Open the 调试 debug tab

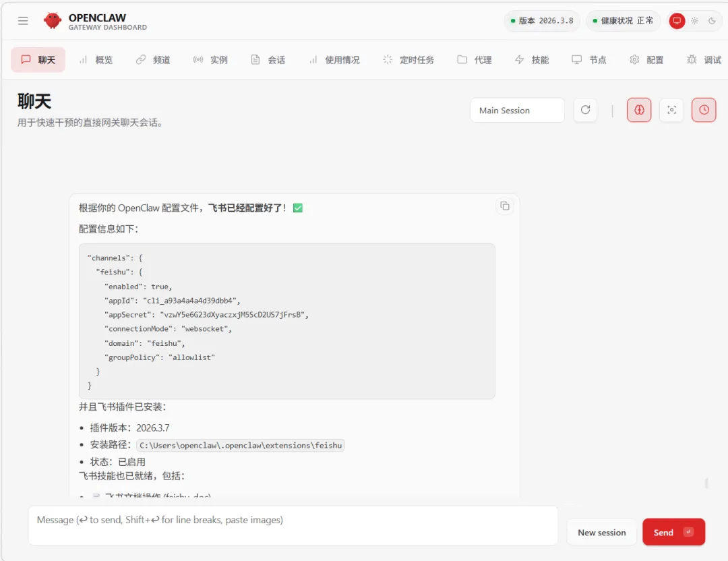click(x=704, y=60)
